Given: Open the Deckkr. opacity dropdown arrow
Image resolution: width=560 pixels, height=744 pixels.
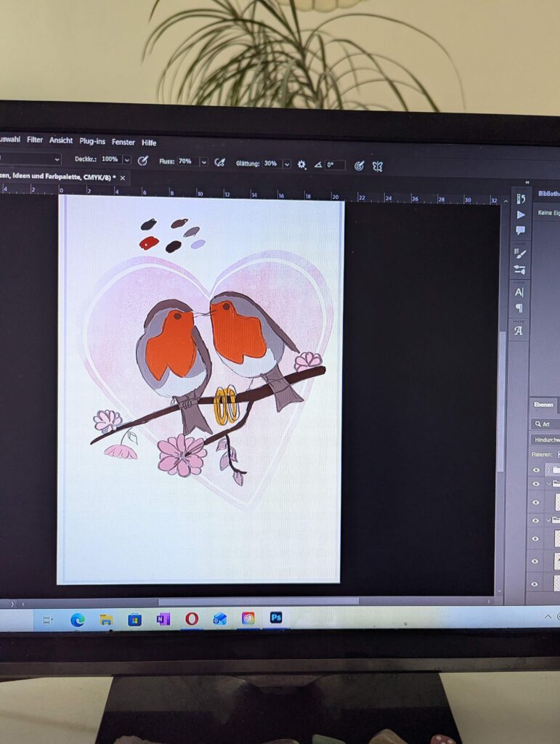Looking at the screenshot, I should click(127, 160).
